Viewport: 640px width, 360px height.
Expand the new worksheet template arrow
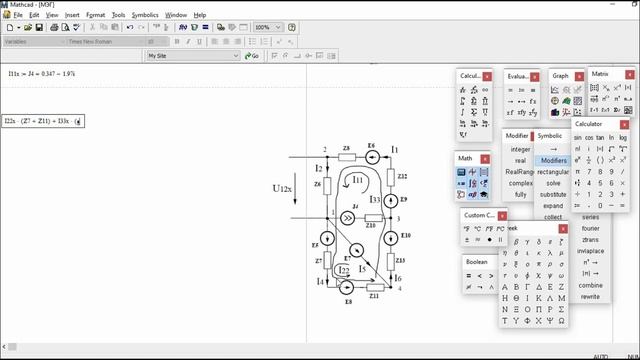(18, 27)
